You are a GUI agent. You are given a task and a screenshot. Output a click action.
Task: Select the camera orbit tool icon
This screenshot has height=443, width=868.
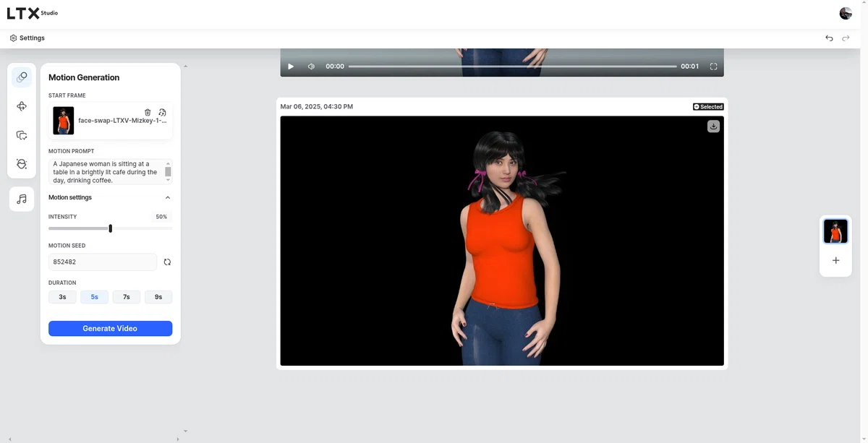click(22, 106)
